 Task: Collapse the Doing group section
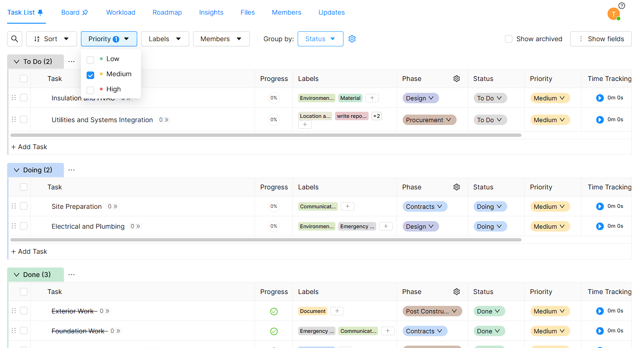[x=17, y=170]
